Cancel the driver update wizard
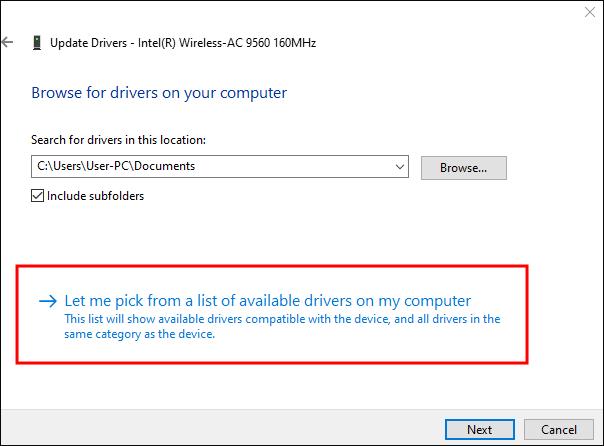604x446 pixels. pos(559,429)
